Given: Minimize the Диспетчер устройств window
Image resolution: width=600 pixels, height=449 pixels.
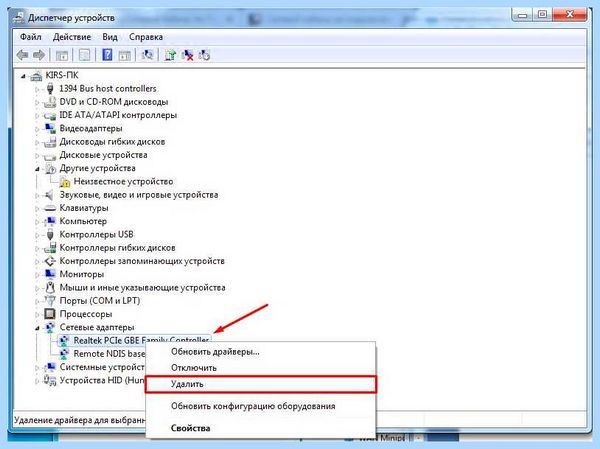Looking at the screenshot, I should tap(522, 15).
